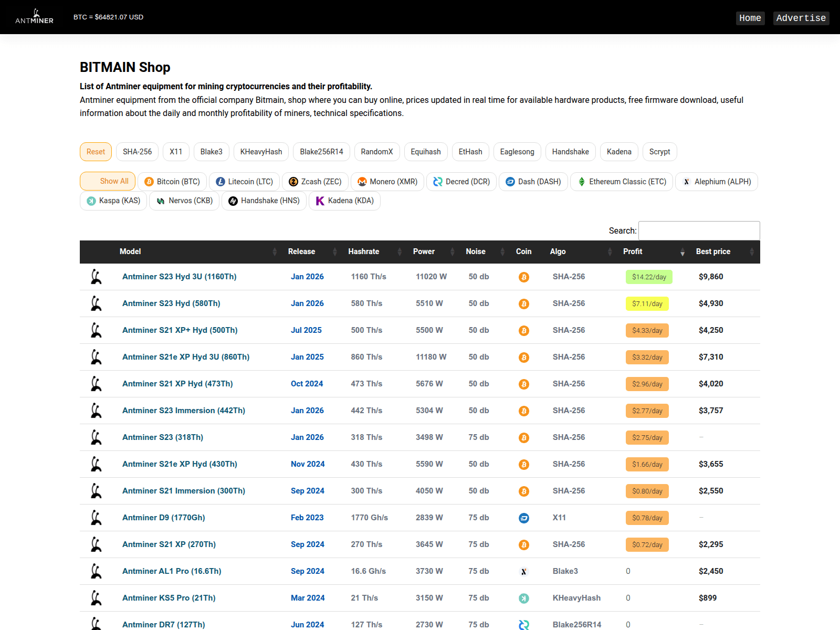Image resolution: width=840 pixels, height=630 pixels.
Task: Filter by Decred (DCR) coin
Action: (461, 182)
